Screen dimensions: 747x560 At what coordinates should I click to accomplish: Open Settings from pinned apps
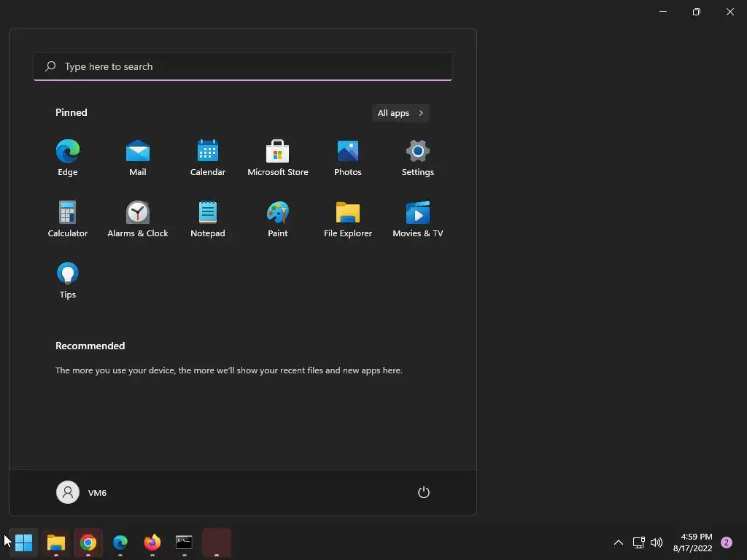(418, 158)
